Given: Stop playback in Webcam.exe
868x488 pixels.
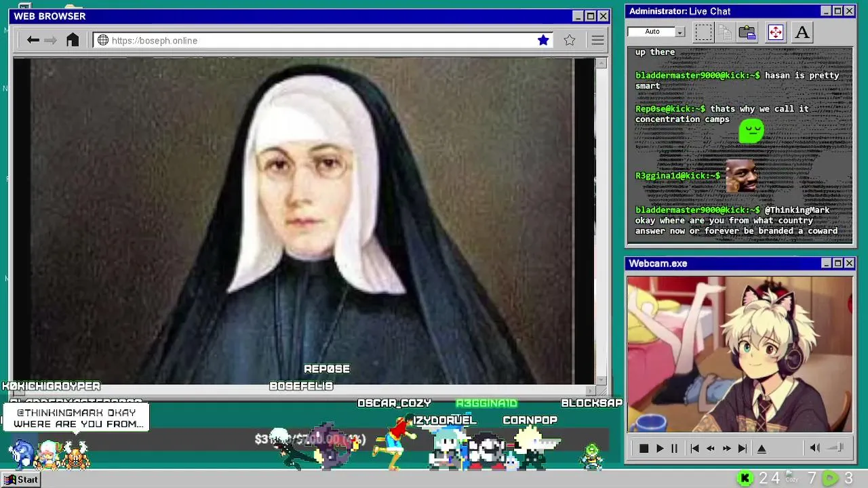Looking at the screenshot, I should coord(644,449).
